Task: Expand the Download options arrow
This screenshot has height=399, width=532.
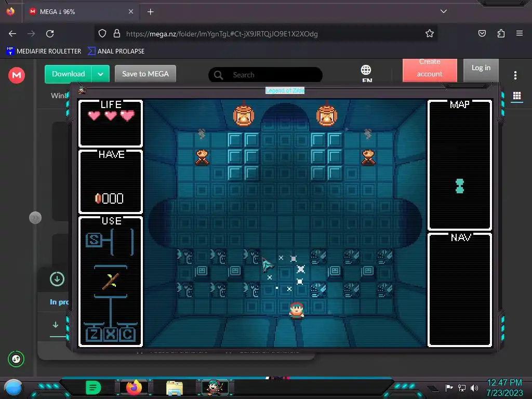Action: tap(100, 74)
